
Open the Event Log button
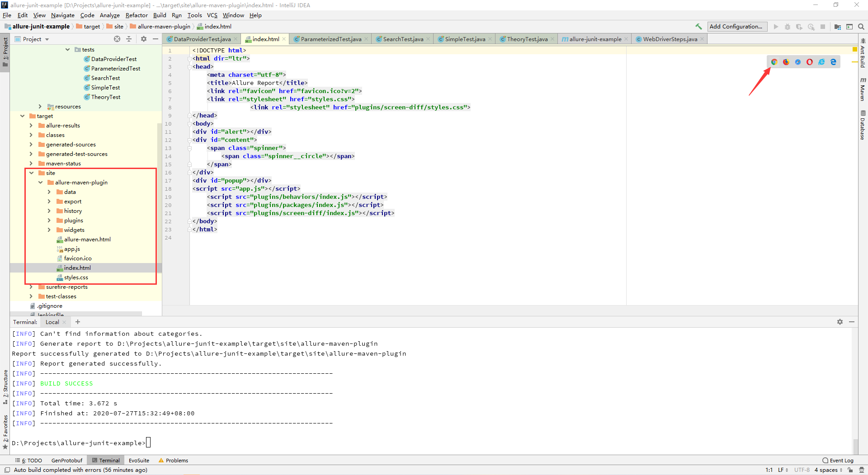point(838,461)
